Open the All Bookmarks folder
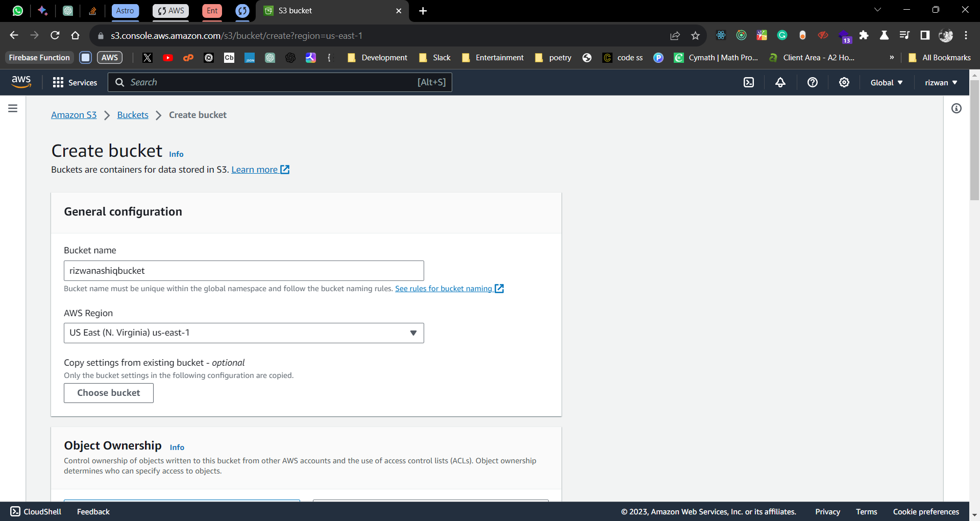The image size is (980, 521). 940,58
